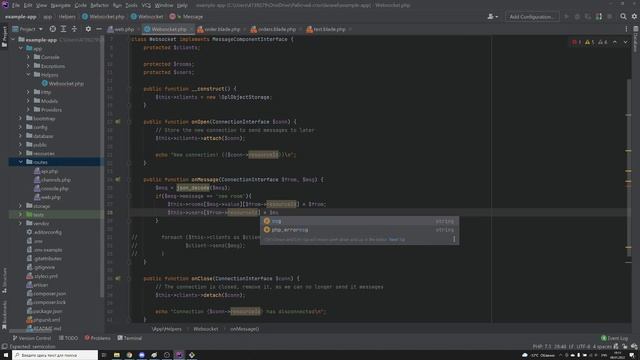Switch to the web.php editor tab
The height and width of the screenshot is (360, 640).
pyautogui.click(x=121, y=29)
